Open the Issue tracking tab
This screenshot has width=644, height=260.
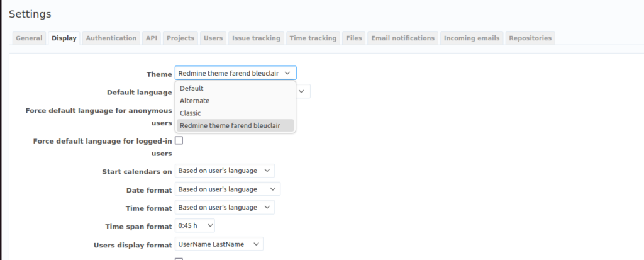(256, 38)
